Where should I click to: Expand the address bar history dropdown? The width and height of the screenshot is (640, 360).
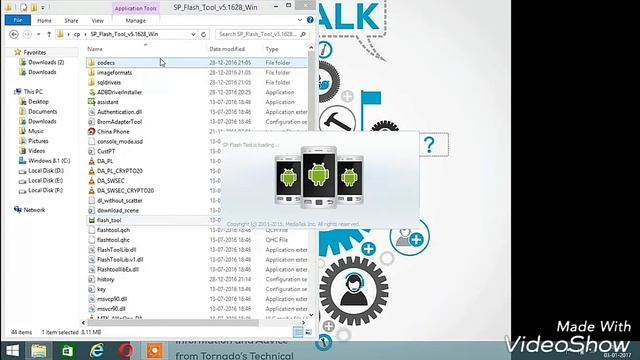[193, 34]
